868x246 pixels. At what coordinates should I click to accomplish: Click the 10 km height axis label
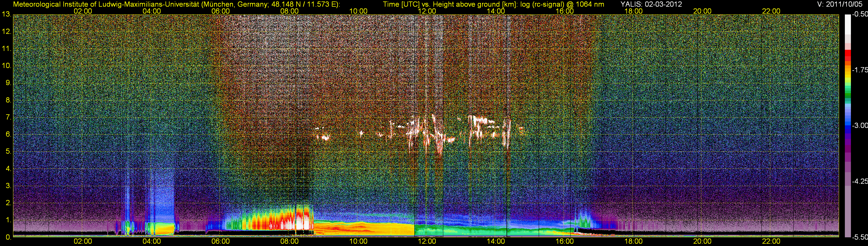pos(6,66)
